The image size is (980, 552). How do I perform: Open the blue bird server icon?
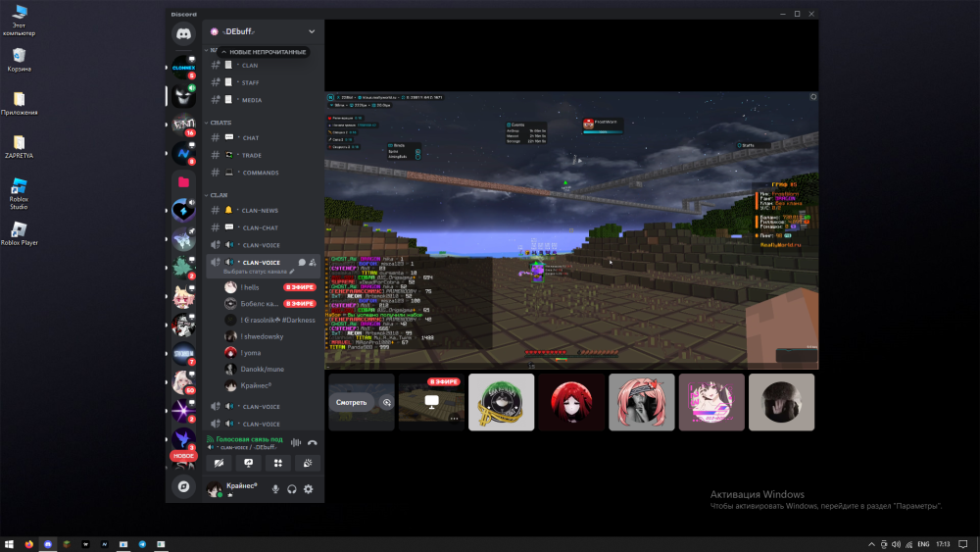coord(183,439)
